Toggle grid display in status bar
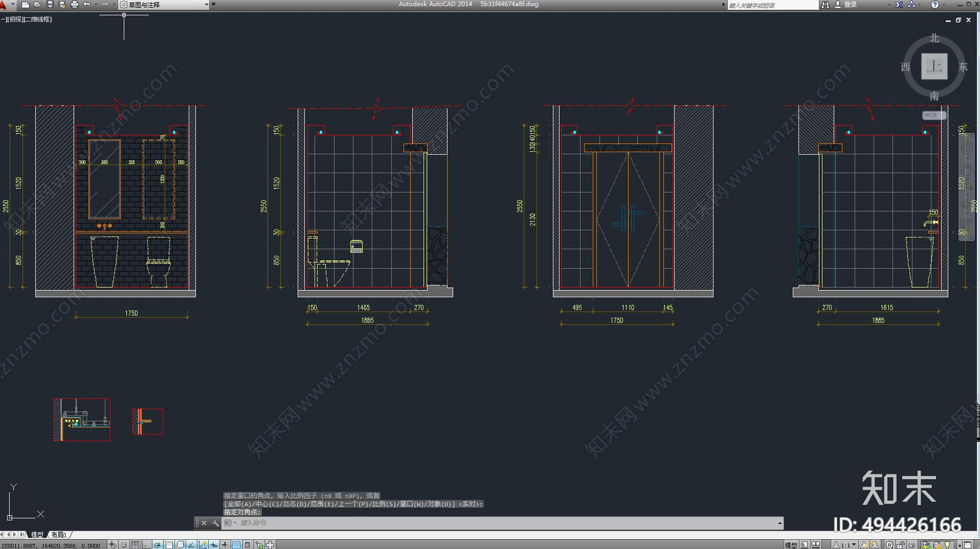 click(x=135, y=545)
